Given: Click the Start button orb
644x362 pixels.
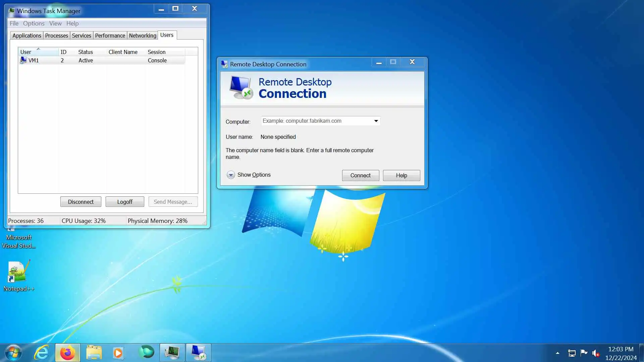Looking at the screenshot, I should [13, 353].
